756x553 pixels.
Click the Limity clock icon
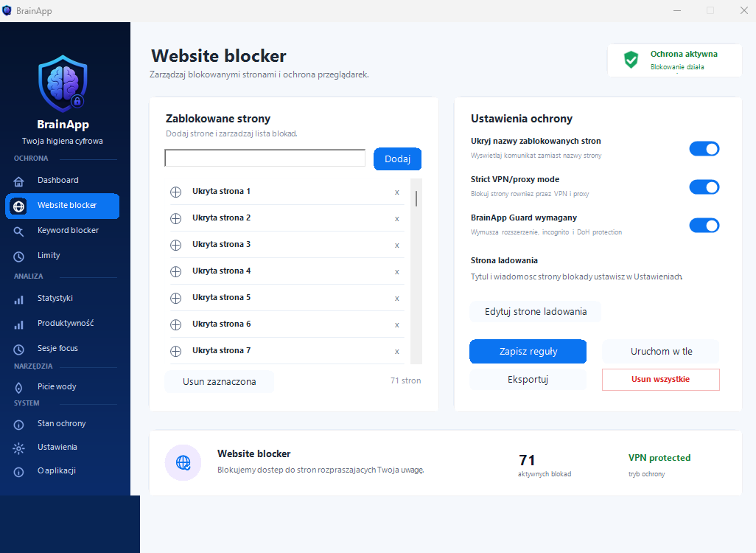coord(19,257)
